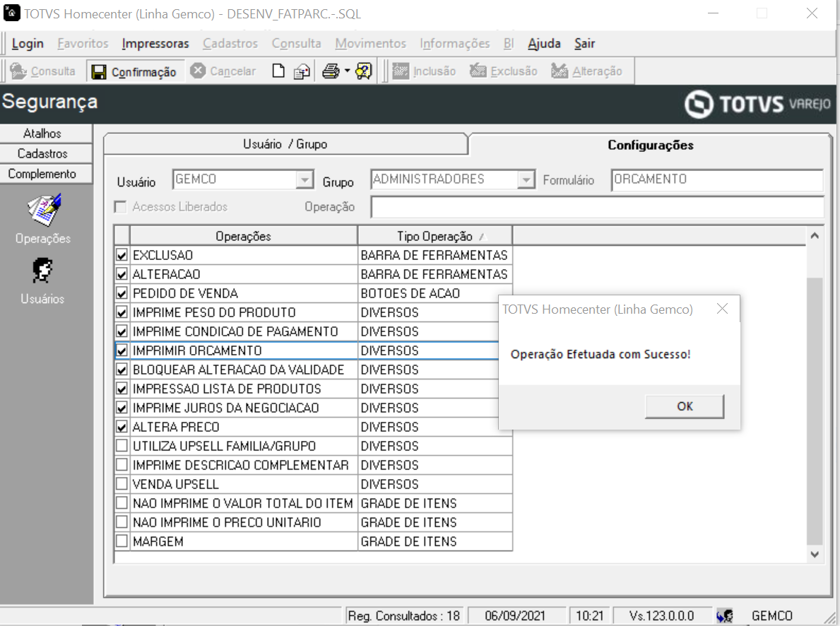The height and width of the screenshot is (626, 840).
Task: Click the Cancelar toolbar icon
Action: [199, 71]
